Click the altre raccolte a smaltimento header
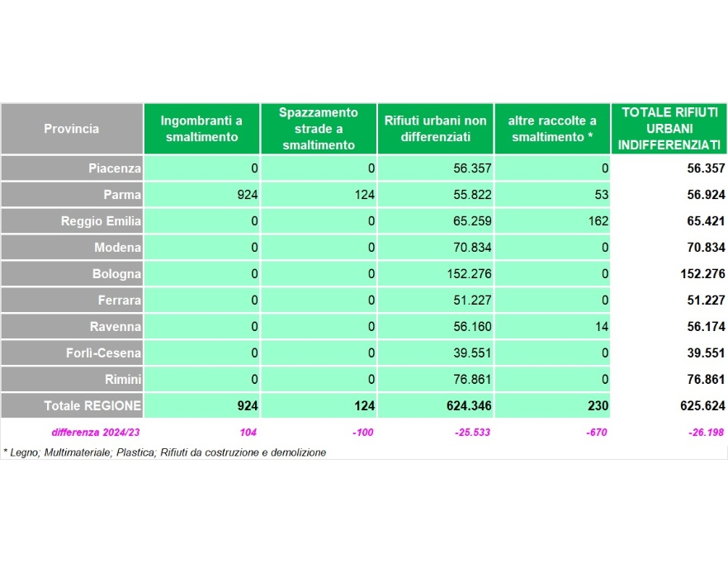The image size is (728, 563). [x=552, y=129]
